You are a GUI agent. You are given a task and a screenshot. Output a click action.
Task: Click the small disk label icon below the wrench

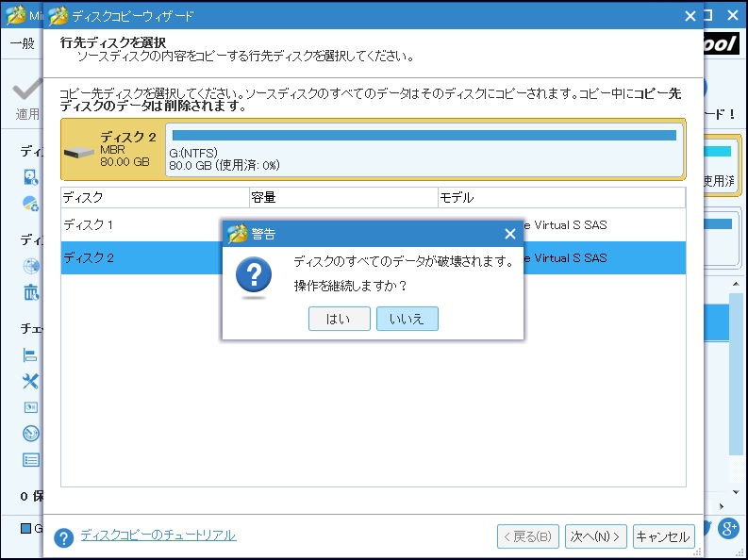31,407
